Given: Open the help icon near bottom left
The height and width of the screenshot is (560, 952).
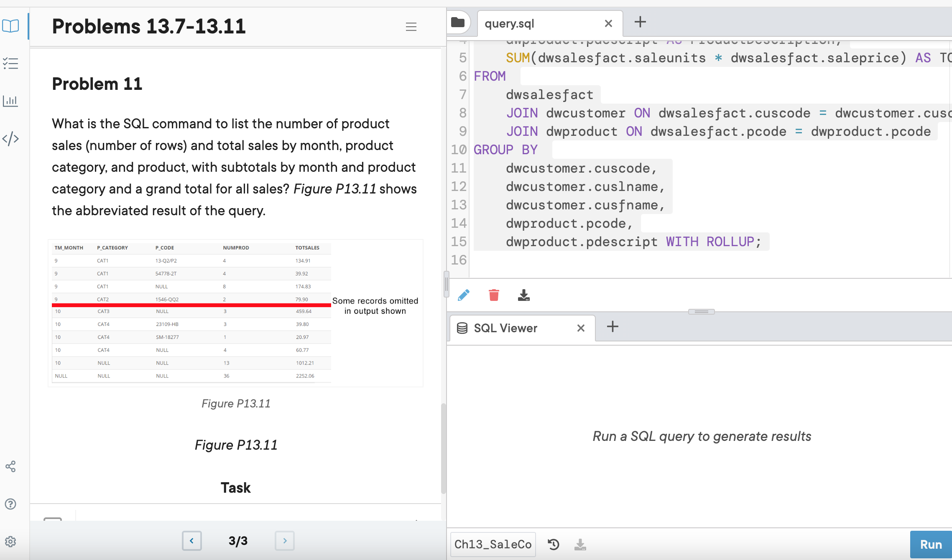Looking at the screenshot, I should [10, 504].
